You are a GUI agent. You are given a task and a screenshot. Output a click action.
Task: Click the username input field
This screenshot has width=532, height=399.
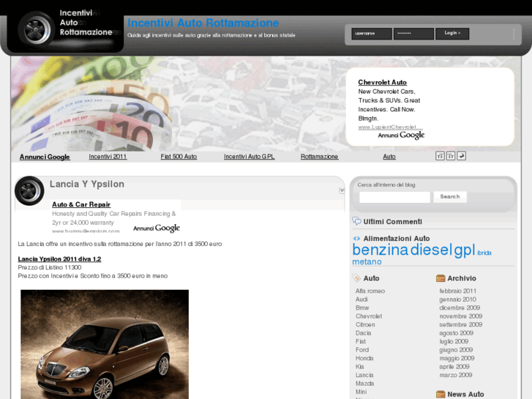(x=372, y=34)
